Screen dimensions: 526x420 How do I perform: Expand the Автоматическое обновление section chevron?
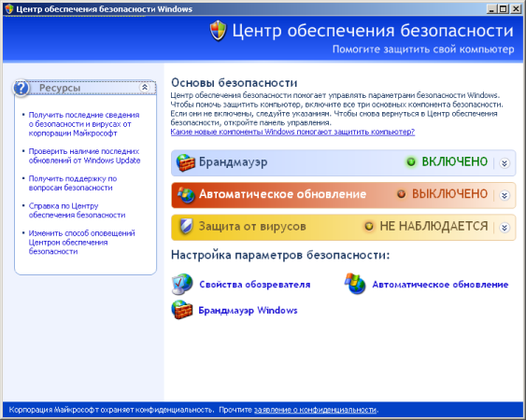[505, 195]
